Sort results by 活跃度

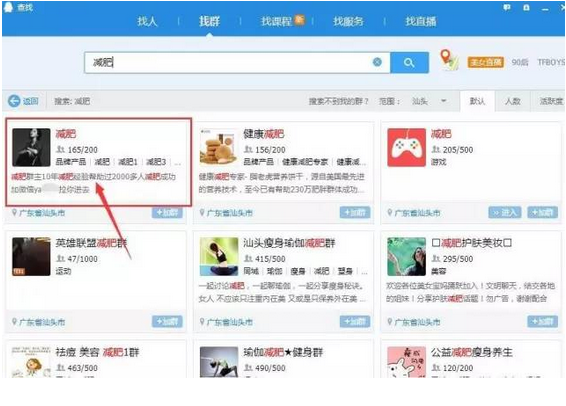550,101
